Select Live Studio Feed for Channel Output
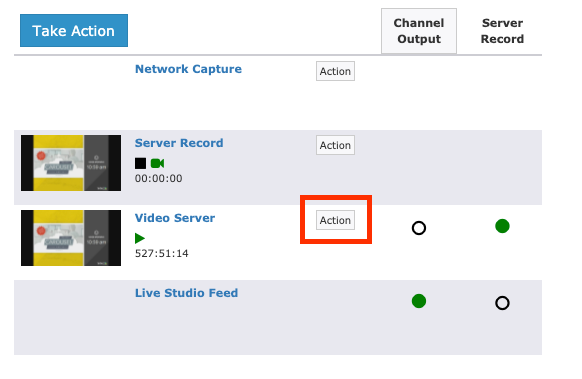 [419, 301]
